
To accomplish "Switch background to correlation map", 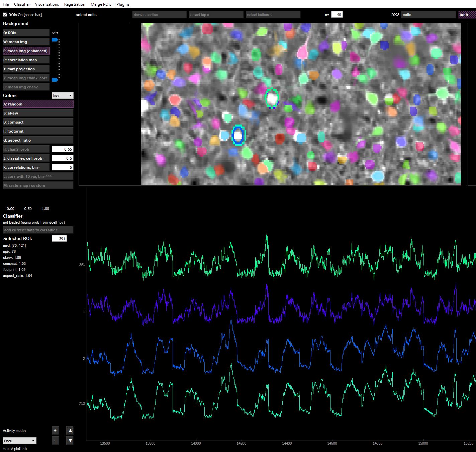I will click(x=26, y=60).
